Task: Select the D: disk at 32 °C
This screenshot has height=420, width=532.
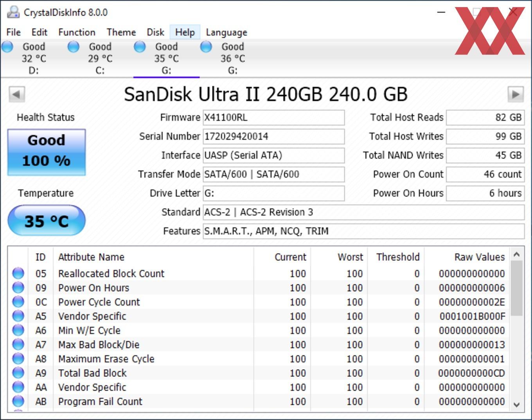Action: [x=34, y=58]
